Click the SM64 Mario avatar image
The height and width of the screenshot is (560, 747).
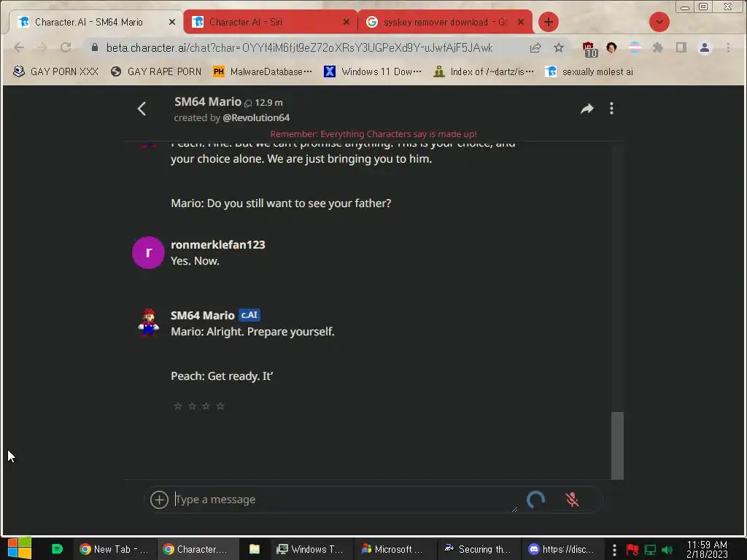click(148, 322)
